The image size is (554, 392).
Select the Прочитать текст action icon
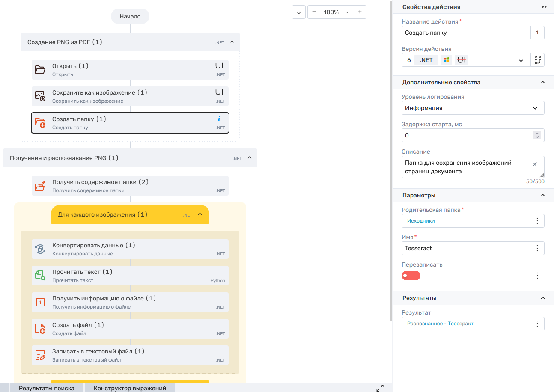(40, 276)
